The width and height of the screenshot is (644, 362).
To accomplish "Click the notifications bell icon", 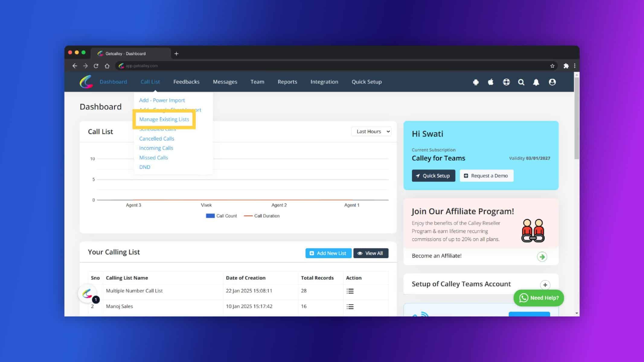I will point(537,82).
